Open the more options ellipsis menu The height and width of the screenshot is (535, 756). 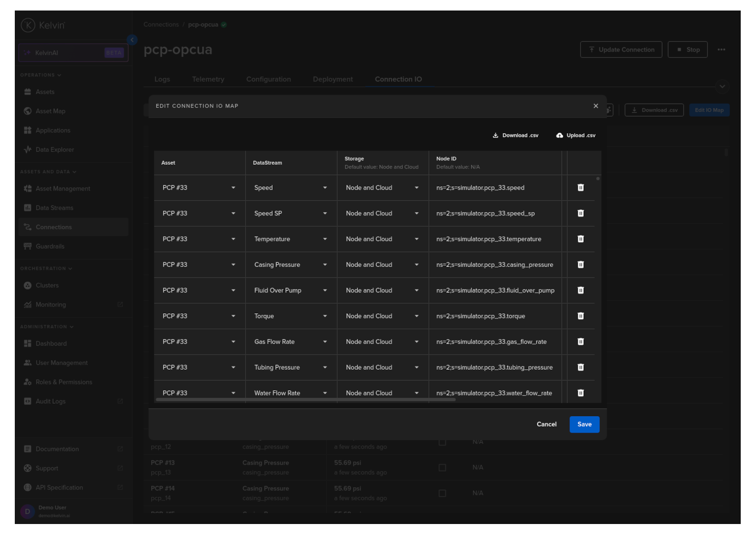click(721, 50)
